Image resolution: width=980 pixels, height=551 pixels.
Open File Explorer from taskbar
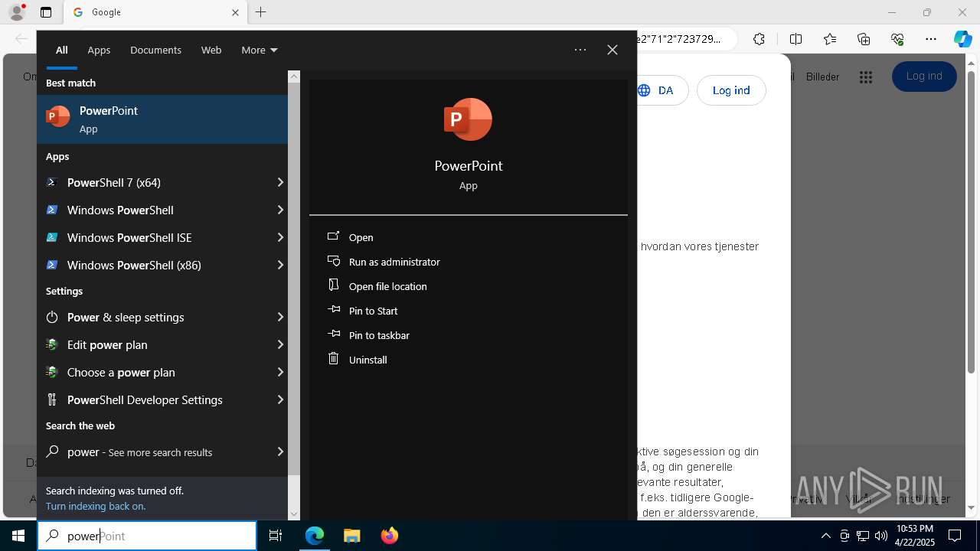[x=351, y=536]
